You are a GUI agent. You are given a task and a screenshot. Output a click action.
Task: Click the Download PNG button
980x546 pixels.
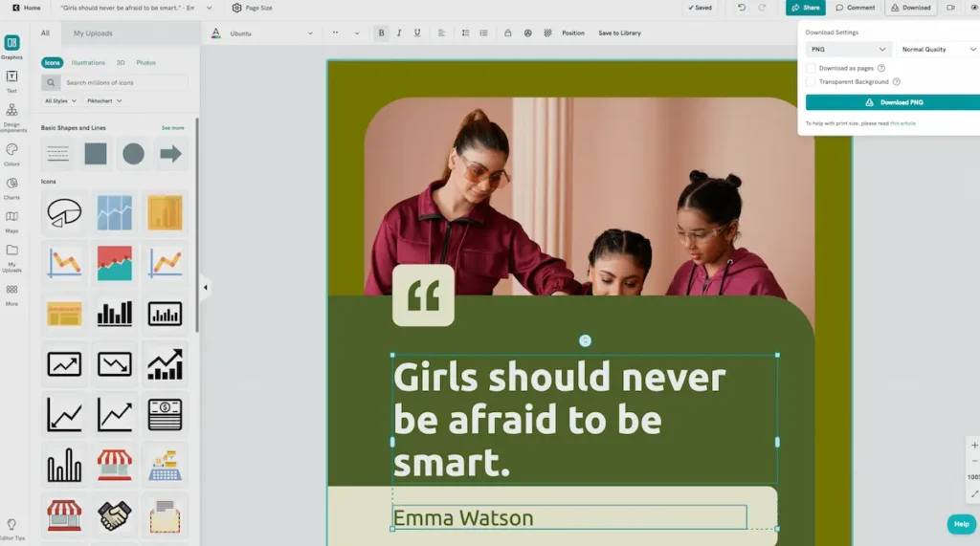(x=894, y=102)
